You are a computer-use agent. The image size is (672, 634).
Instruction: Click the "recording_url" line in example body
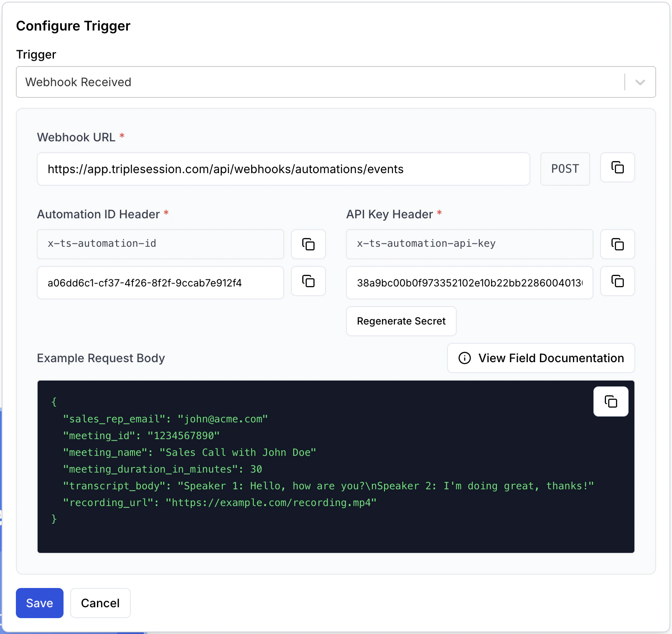[219, 503]
